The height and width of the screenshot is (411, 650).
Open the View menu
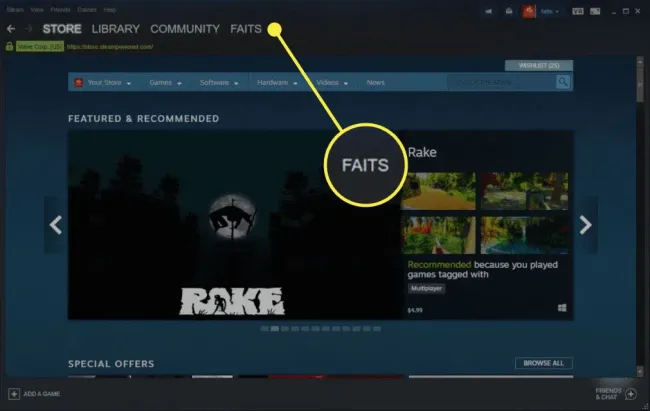click(37, 10)
